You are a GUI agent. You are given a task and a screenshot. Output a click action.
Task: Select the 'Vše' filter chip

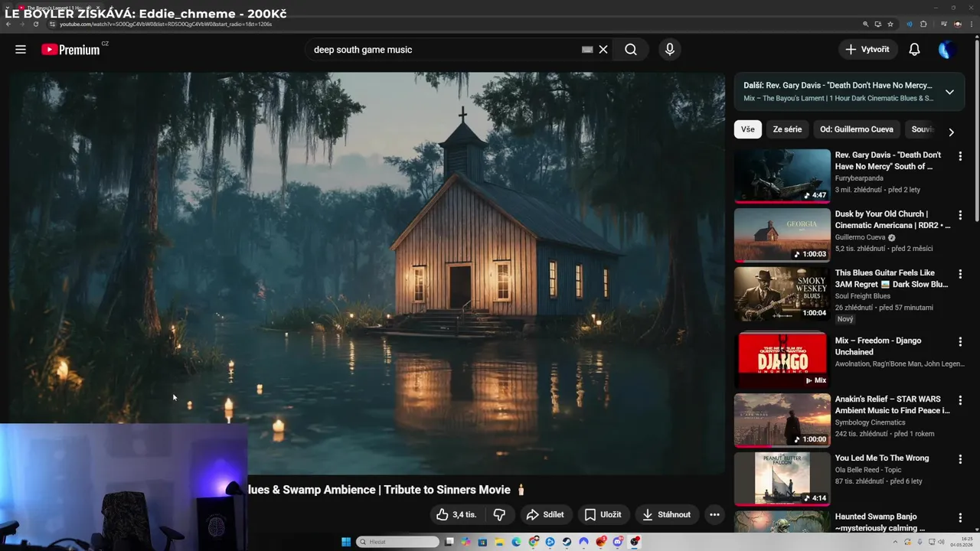pos(748,129)
